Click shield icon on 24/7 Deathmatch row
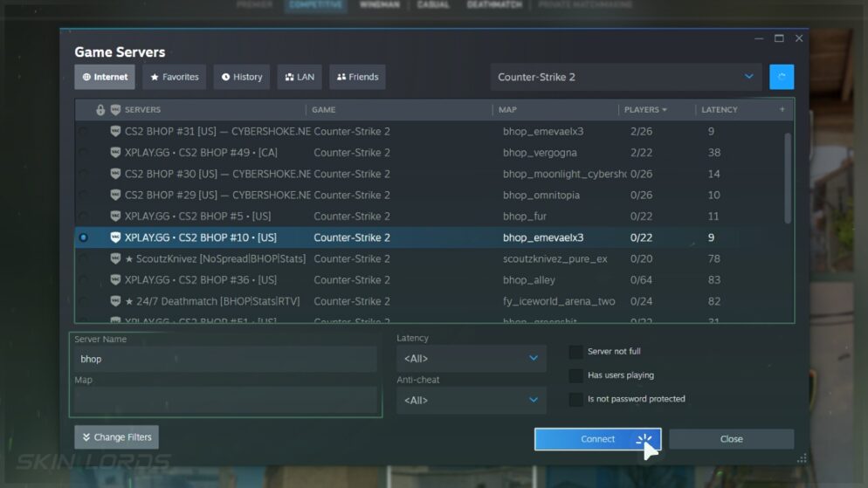The width and height of the screenshot is (868, 488). coord(115,301)
